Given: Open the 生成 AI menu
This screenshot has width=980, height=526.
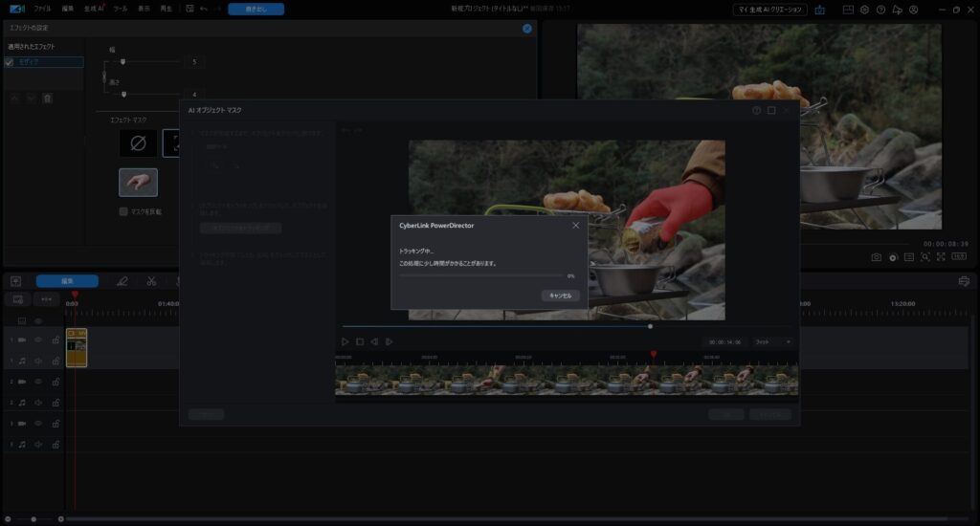Looking at the screenshot, I should pos(95,9).
